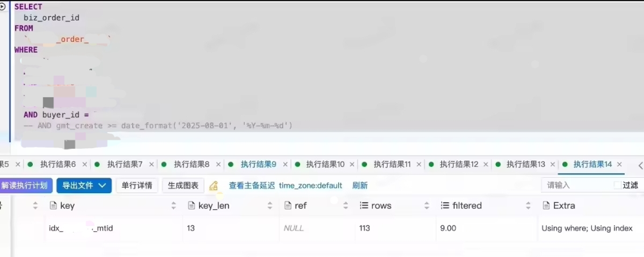Click the WHERE keyword in the editor
Image resolution: width=644 pixels, height=257 pixels.
click(26, 50)
